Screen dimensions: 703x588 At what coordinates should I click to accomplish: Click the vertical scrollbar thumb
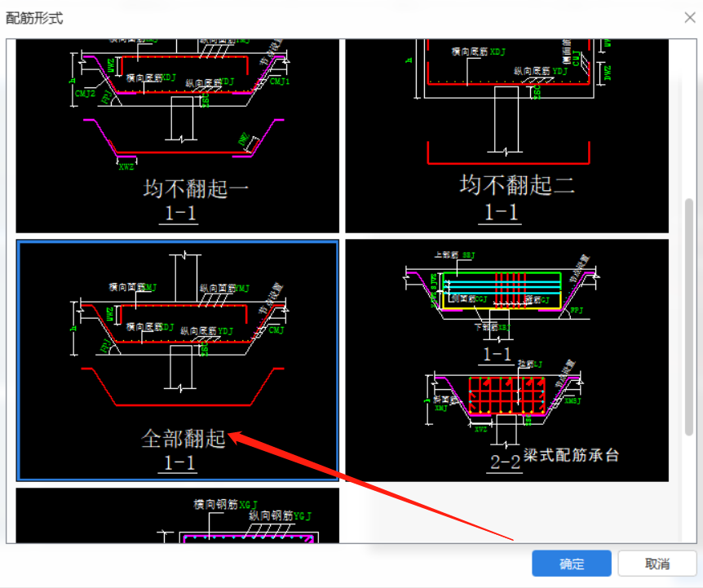point(689,316)
